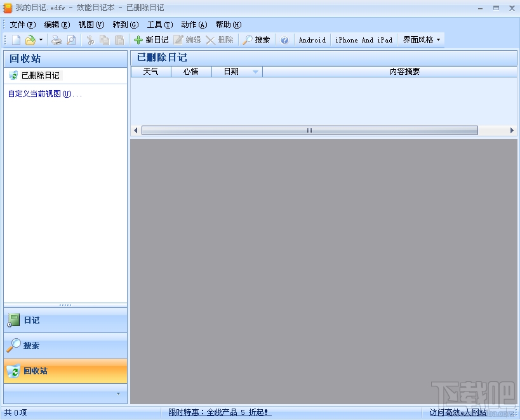Viewport: 520px width, 420px height.
Task: Sort by the 天气 column header
Action: click(x=151, y=72)
